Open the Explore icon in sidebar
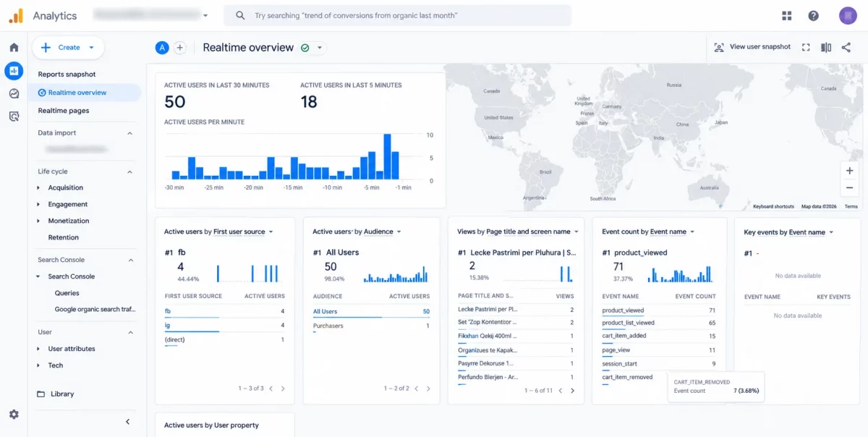 coord(14,93)
